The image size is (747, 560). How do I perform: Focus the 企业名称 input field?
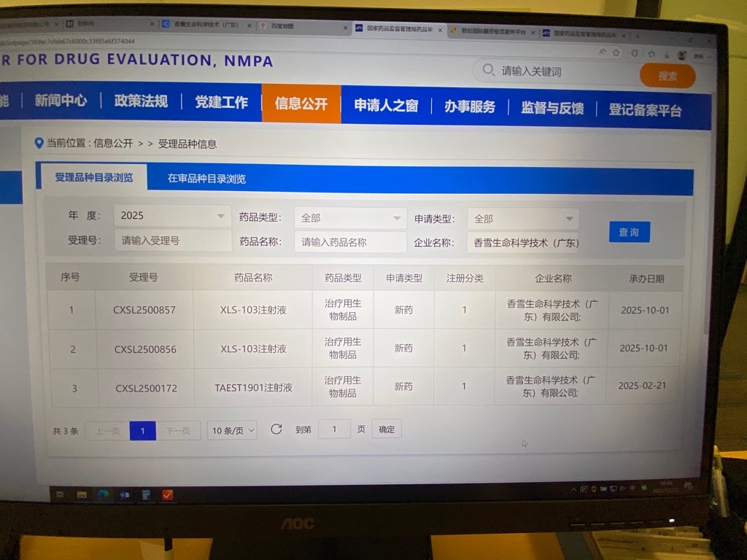[x=523, y=243]
